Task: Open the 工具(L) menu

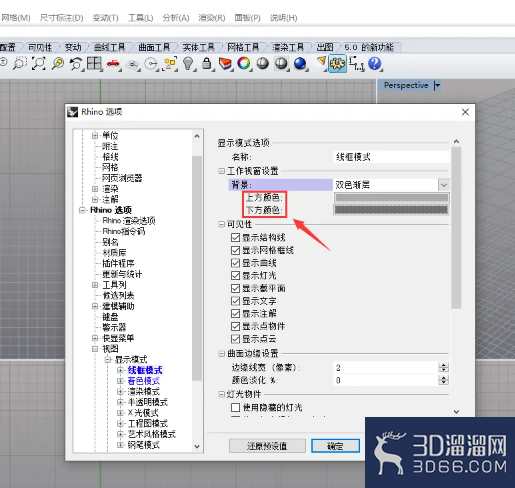Action: [140, 18]
